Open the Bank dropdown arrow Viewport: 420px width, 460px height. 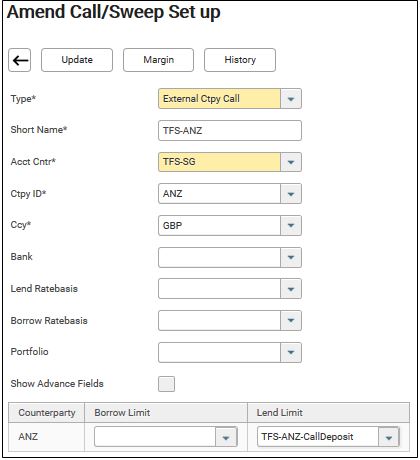coord(291,257)
